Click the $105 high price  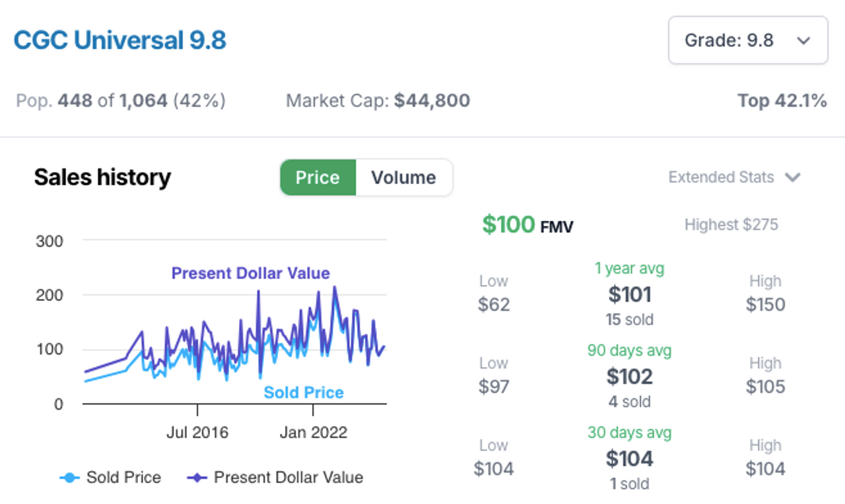pos(766,387)
